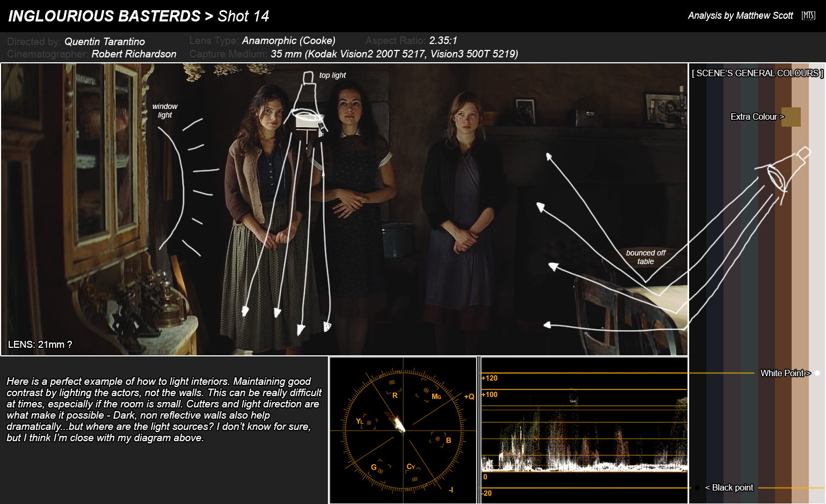Click the '+120' waveform scale label
Viewport: 826px width, 504px height.
[x=489, y=378]
